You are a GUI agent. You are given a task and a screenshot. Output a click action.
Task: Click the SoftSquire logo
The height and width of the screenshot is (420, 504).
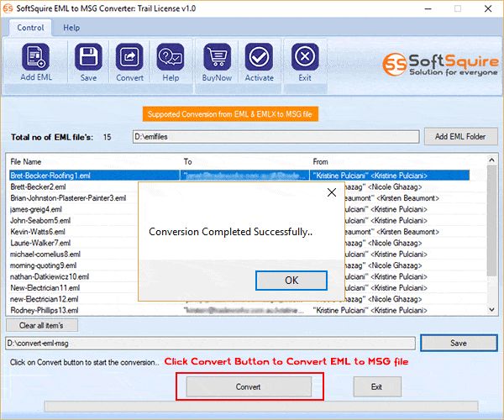(x=440, y=65)
